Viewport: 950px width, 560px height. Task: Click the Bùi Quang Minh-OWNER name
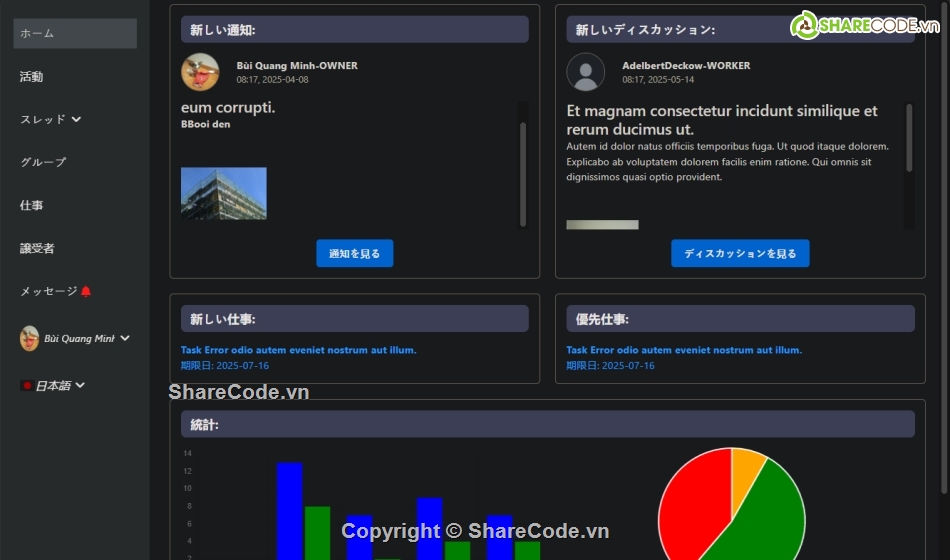[297, 65]
